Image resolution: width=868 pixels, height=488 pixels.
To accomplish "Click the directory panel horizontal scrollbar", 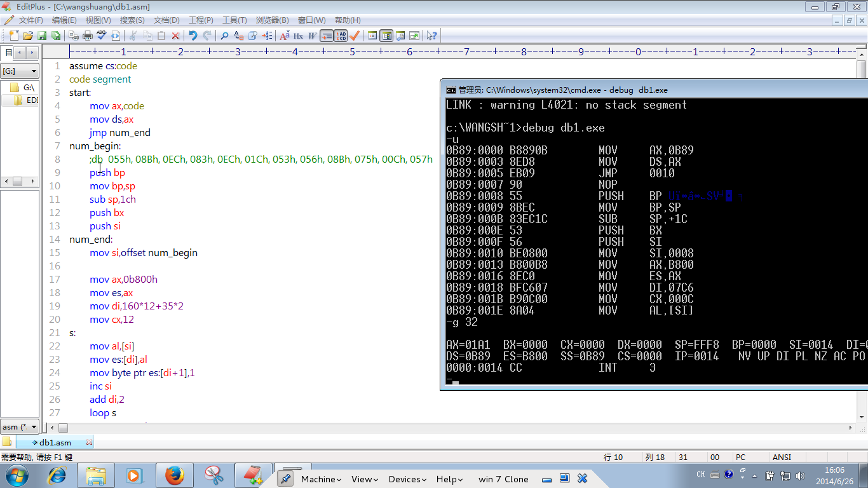I will (20, 182).
